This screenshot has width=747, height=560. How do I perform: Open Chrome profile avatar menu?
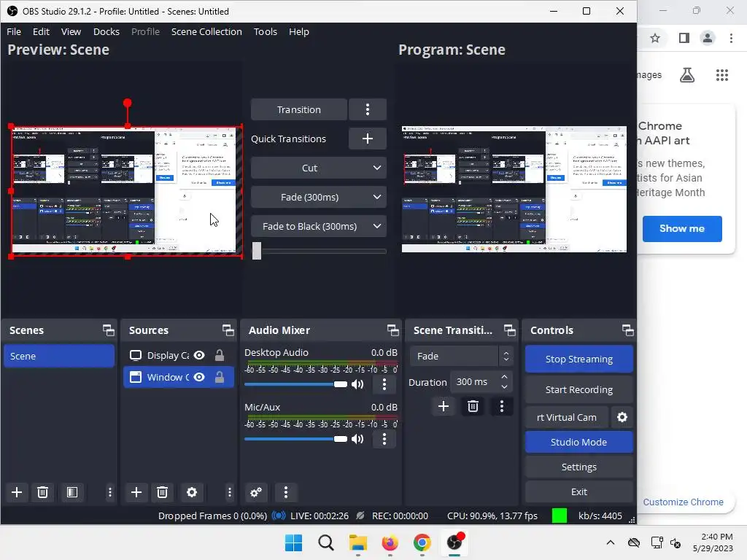tap(708, 38)
